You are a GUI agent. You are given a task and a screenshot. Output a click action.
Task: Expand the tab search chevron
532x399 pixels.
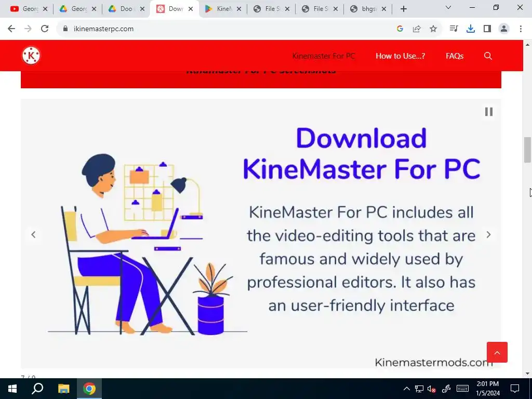click(x=448, y=7)
